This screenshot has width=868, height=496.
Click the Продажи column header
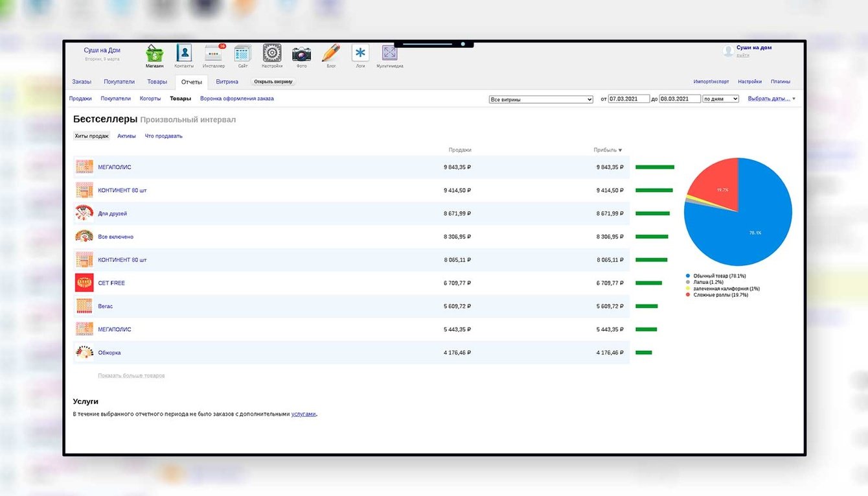[x=460, y=150]
